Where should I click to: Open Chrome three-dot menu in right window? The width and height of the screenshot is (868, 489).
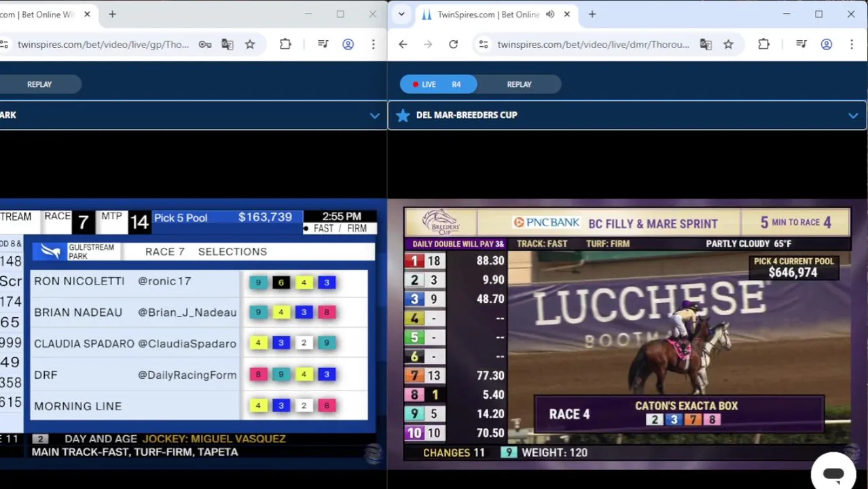852,45
